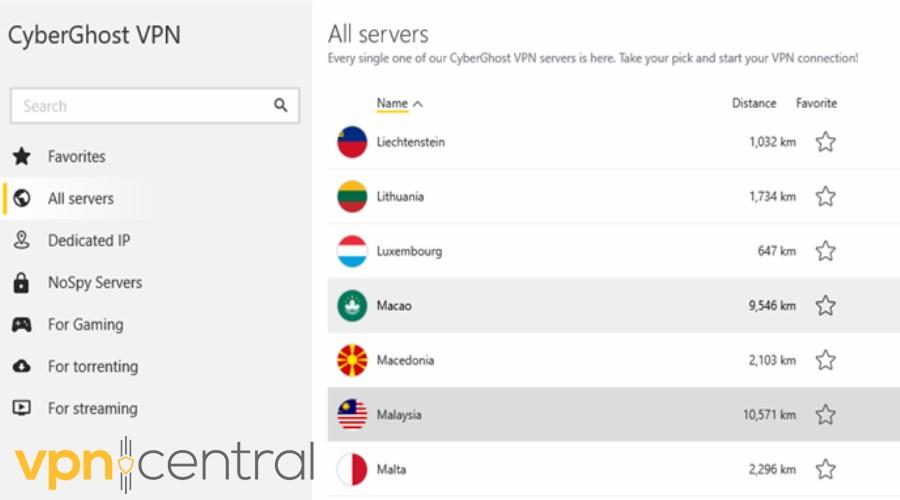Click the Liechtenstein flag icon
The height and width of the screenshot is (500, 900).
click(352, 142)
